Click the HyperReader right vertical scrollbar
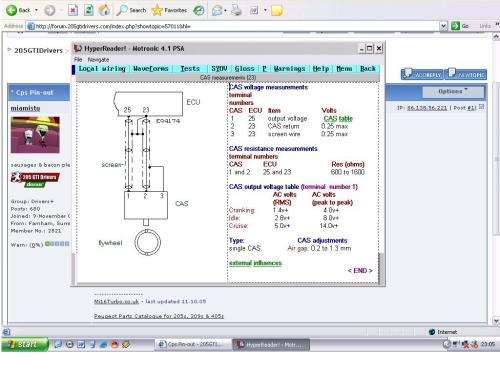This screenshot has height=375, width=500. 382,268
